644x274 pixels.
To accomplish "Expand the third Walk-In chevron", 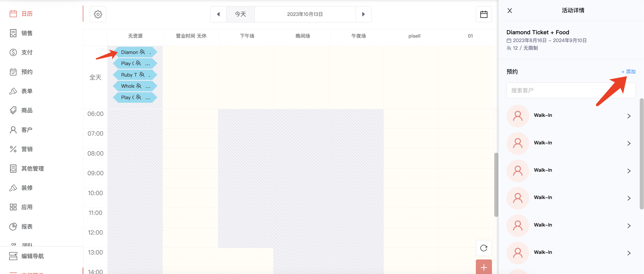I will point(629,171).
